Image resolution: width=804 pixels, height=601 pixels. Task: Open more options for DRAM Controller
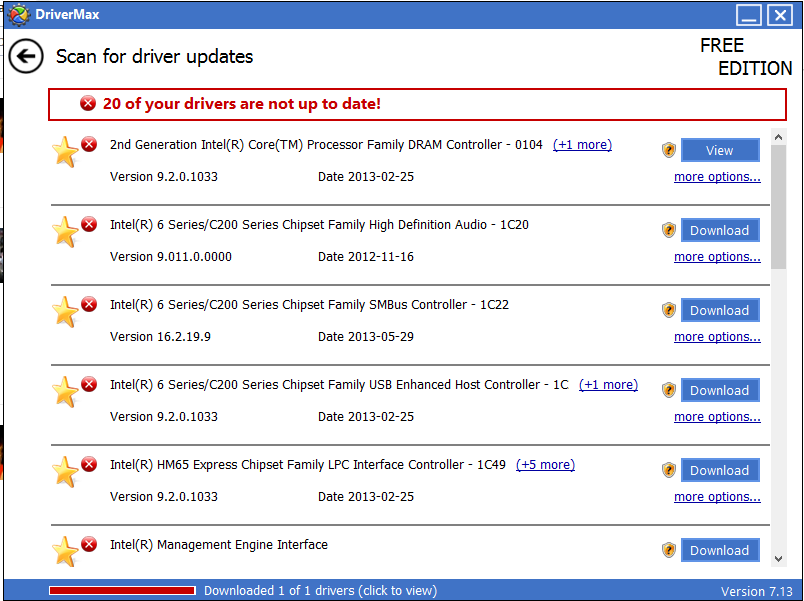717,177
